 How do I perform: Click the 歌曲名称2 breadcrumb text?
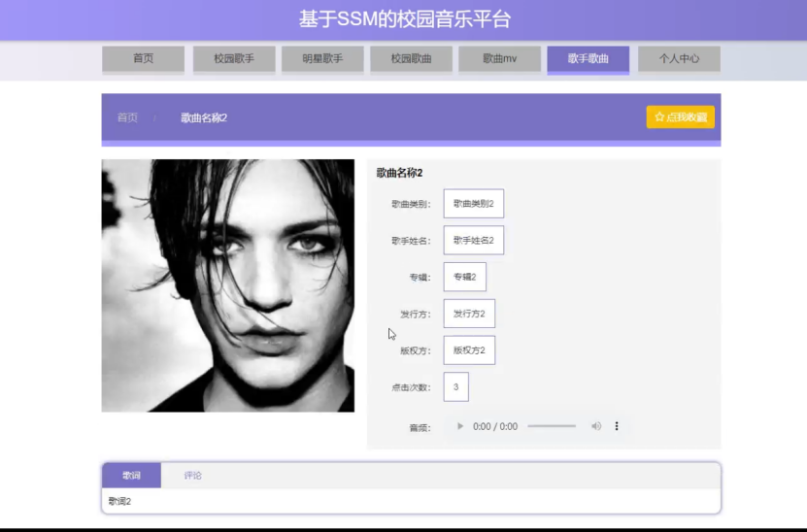pos(204,117)
